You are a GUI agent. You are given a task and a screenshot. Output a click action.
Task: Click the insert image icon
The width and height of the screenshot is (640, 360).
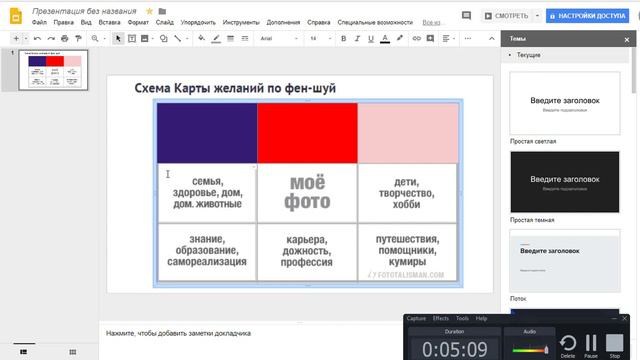pos(144,38)
